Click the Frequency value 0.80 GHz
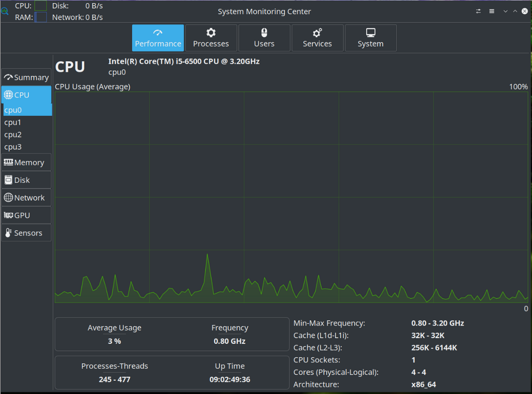 click(x=229, y=341)
